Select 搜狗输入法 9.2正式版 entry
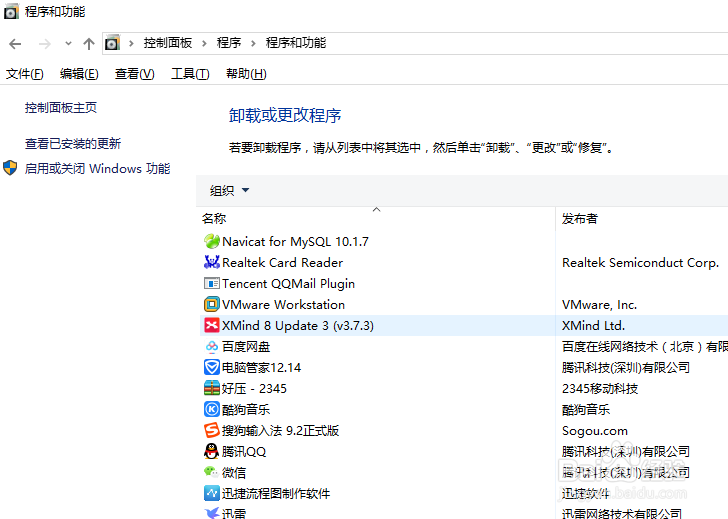This screenshot has height=519, width=728. [280, 430]
